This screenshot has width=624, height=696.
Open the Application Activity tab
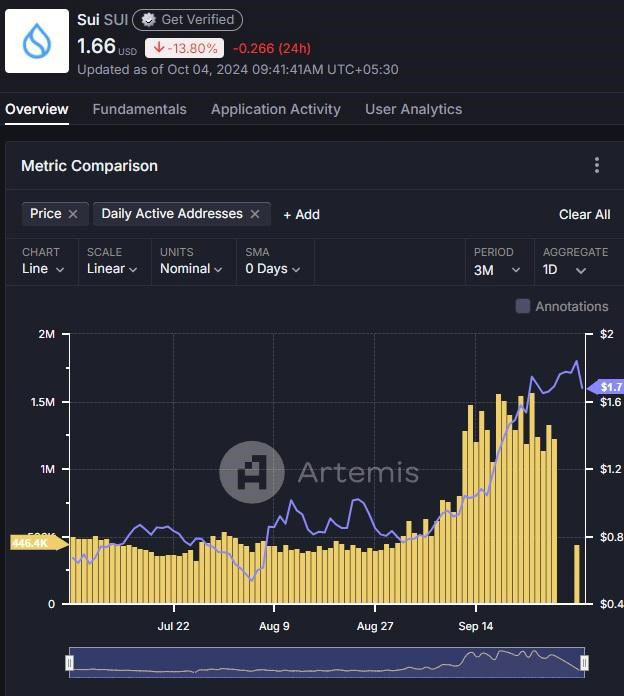(x=276, y=109)
